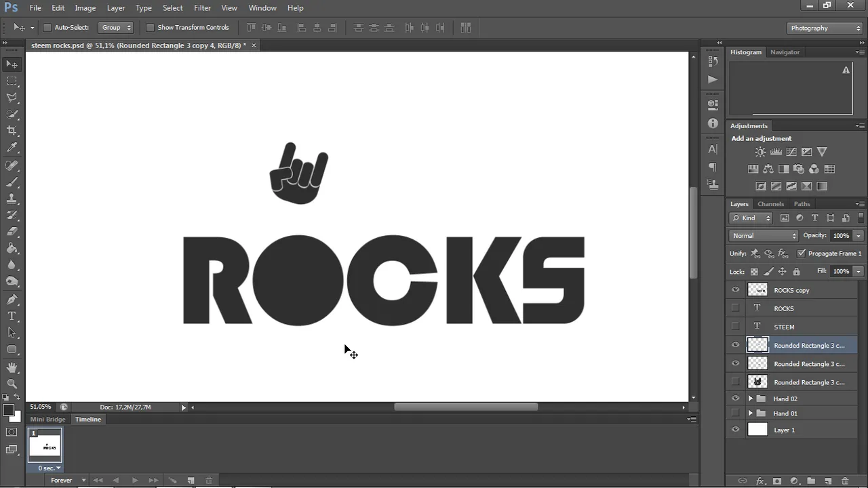Select the Quick Selection tool
Image resolution: width=868 pixels, height=488 pixels.
(12, 114)
